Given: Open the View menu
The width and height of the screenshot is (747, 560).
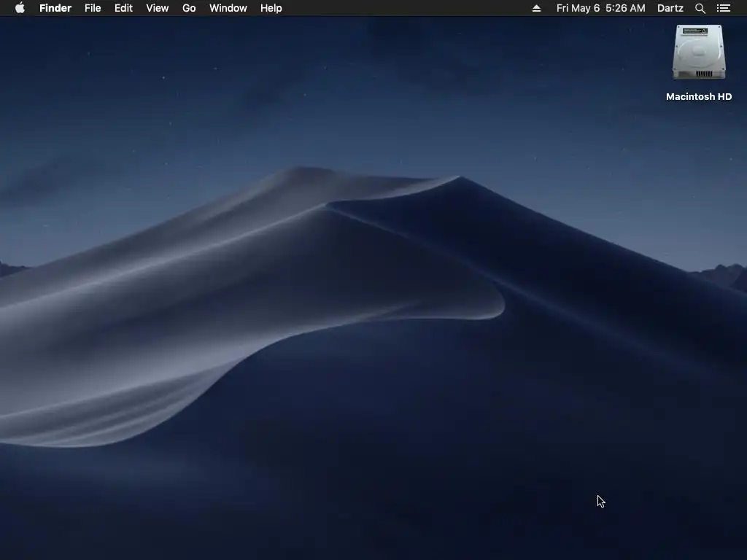Looking at the screenshot, I should 158,8.
